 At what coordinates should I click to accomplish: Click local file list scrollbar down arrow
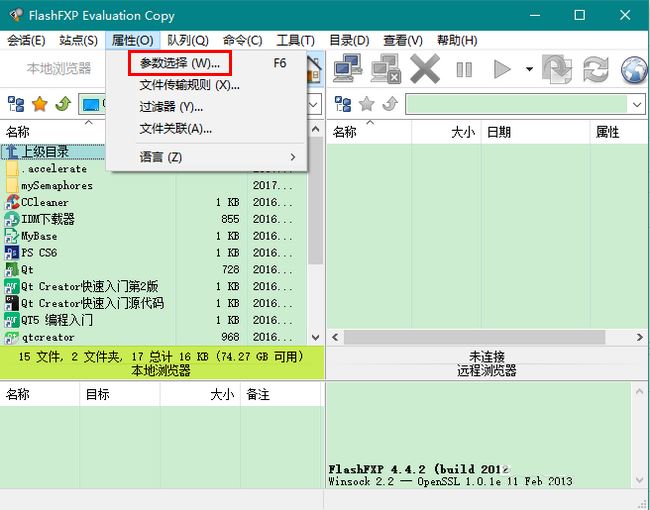(317, 338)
